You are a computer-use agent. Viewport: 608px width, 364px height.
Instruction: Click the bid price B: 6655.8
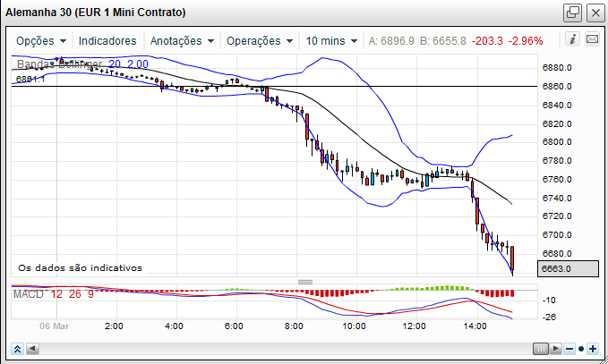(x=443, y=40)
